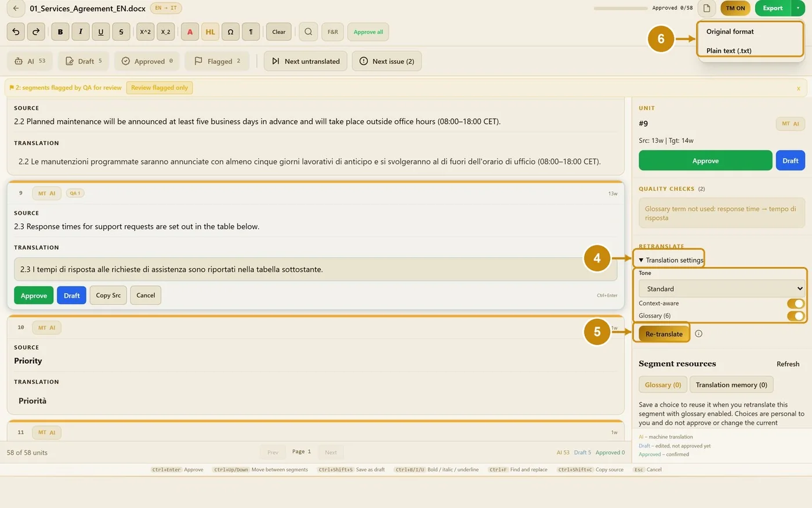This screenshot has height=508, width=812.
Task: Redo the last edit
Action: tap(36, 32)
